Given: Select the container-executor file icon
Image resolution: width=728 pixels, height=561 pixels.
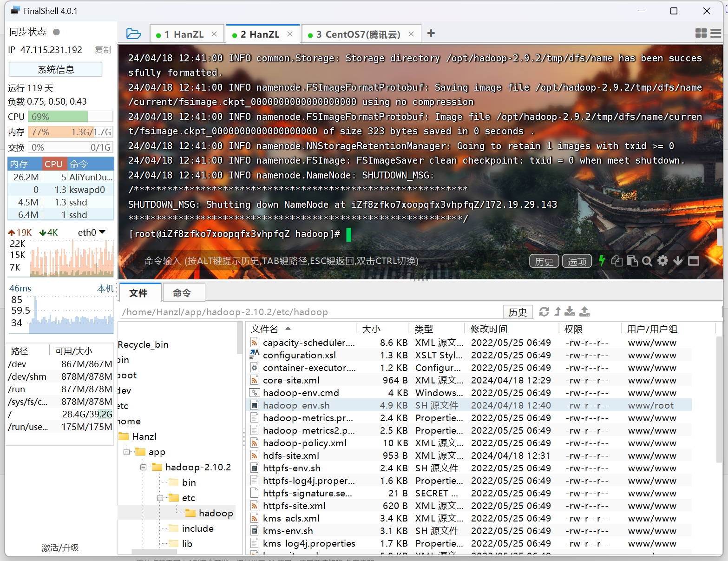Looking at the screenshot, I should [254, 368].
